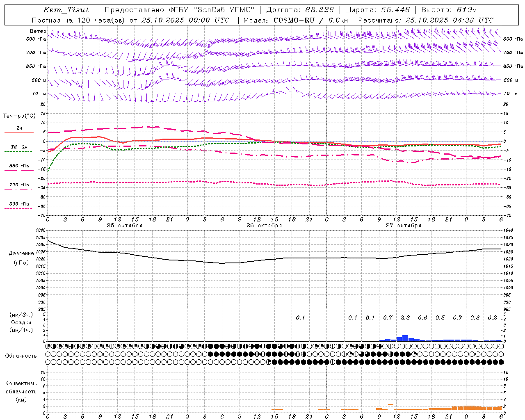Click the latitude value 'Широта: 55.446'

pyautogui.click(x=377, y=10)
